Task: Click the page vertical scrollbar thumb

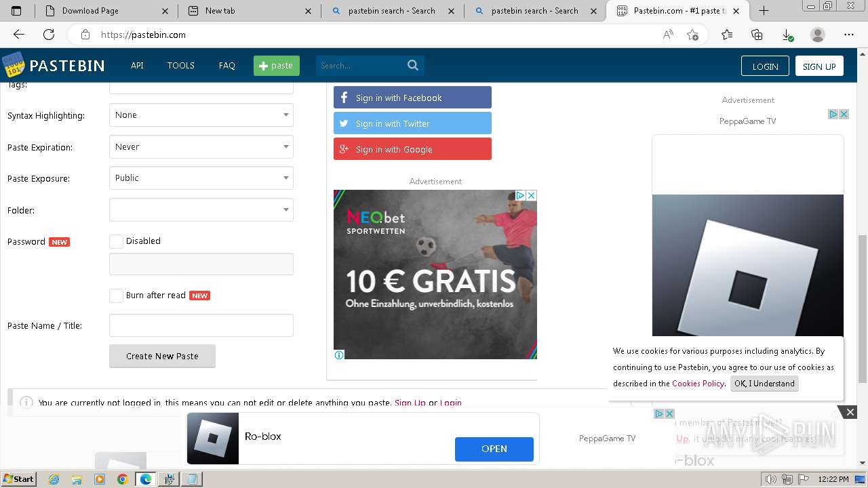Action: 863,309
